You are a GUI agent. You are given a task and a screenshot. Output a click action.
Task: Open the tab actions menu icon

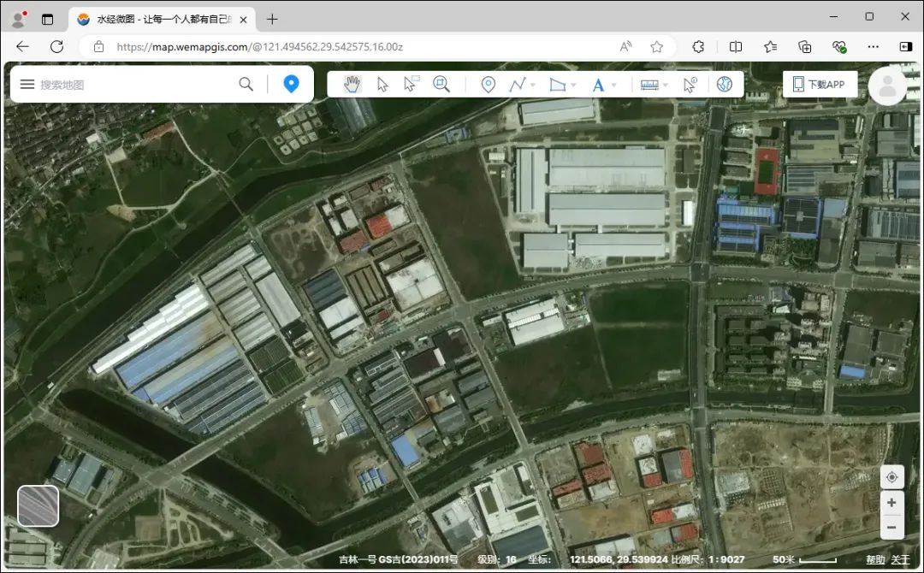coord(47,20)
